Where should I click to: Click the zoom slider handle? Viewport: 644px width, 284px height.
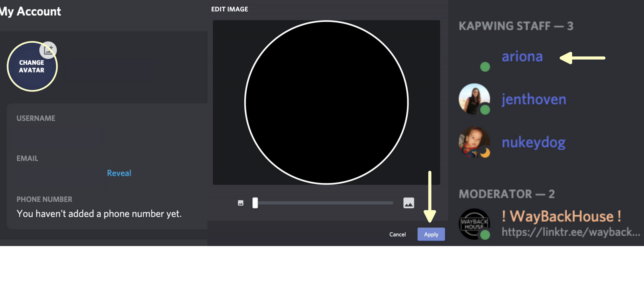click(x=255, y=203)
